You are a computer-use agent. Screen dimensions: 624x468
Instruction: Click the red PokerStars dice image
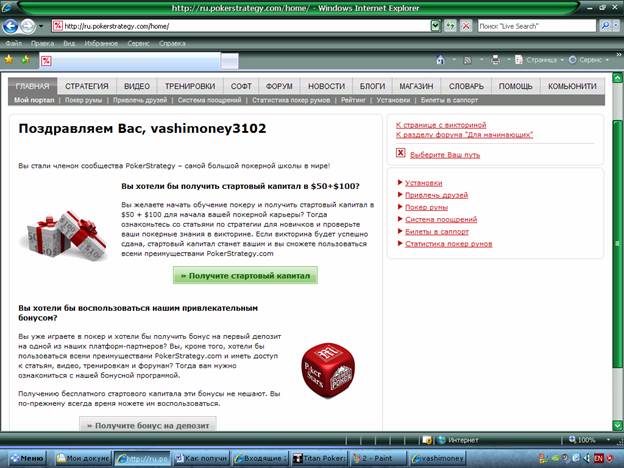pyautogui.click(x=328, y=370)
